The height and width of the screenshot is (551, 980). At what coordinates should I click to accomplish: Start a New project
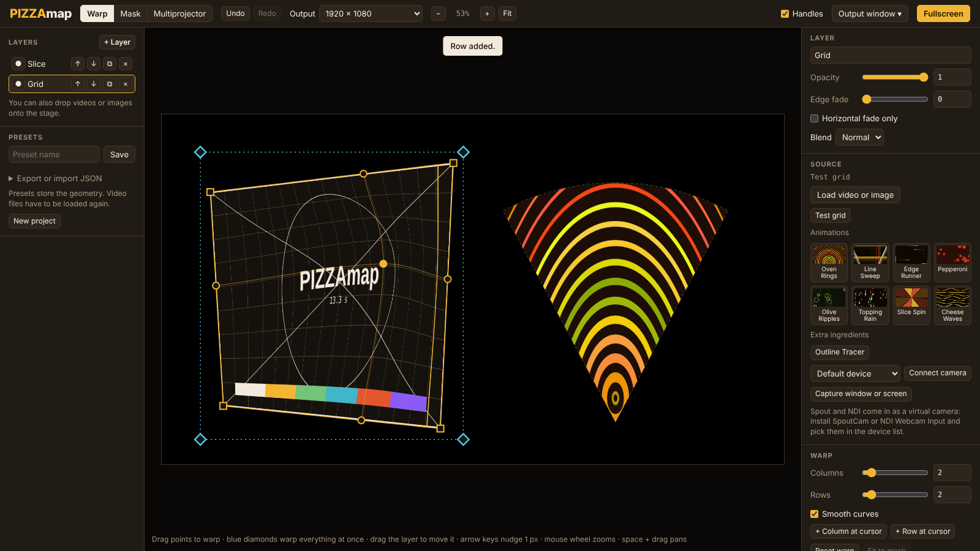point(34,221)
